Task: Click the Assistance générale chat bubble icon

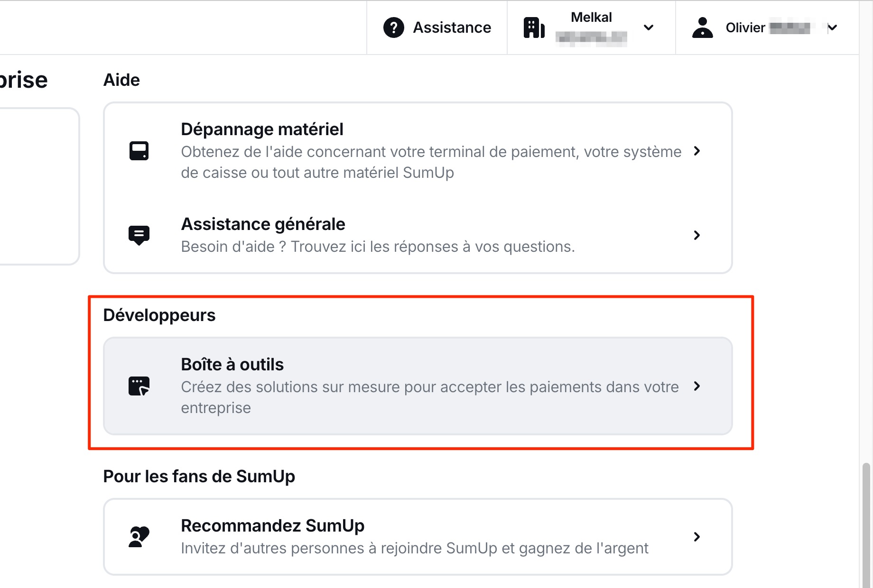Action: (x=139, y=235)
